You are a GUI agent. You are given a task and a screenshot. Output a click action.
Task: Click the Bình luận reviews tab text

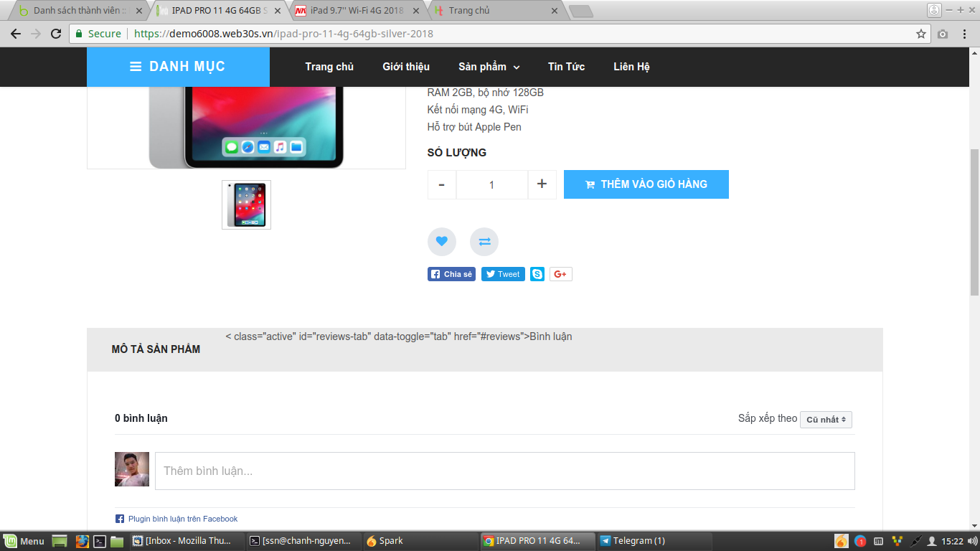(x=551, y=336)
